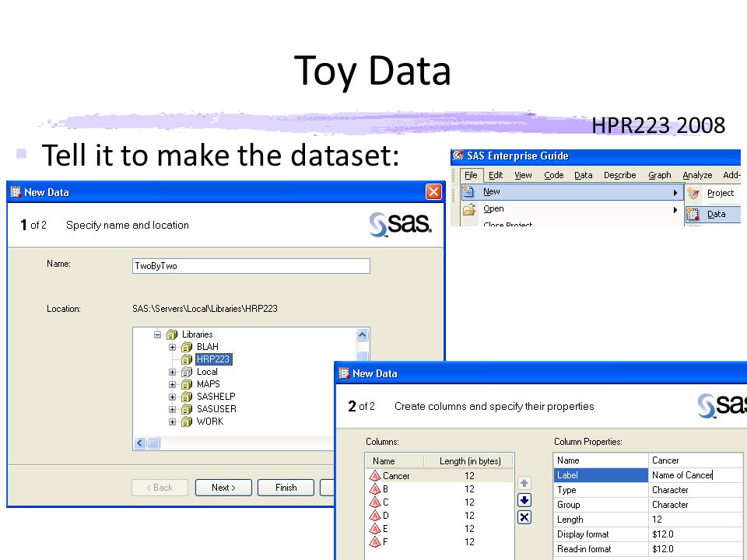This screenshot has height=560, width=747.
Task: Open the Graph menu
Action: (x=660, y=175)
